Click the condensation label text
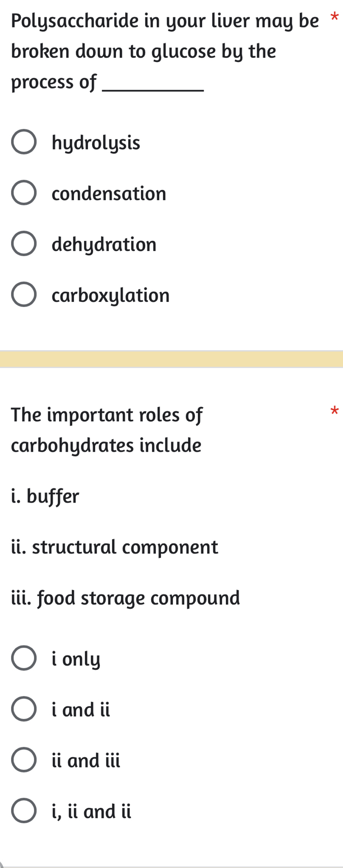The height and width of the screenshot is (868, 343). (109, 194)
